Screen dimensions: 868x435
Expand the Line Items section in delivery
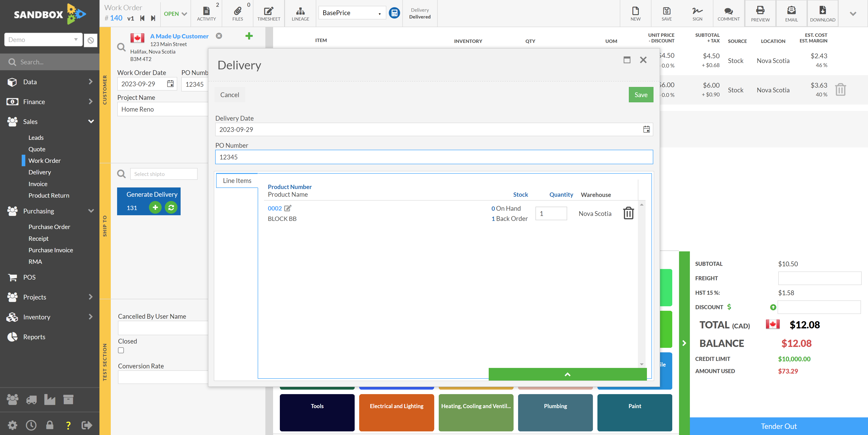[567, 374]
